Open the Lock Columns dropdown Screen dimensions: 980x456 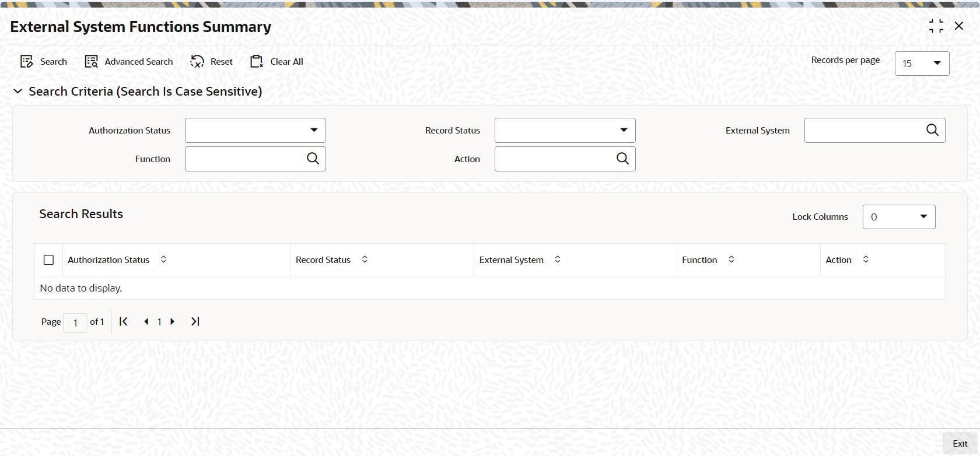pos(899,217)
